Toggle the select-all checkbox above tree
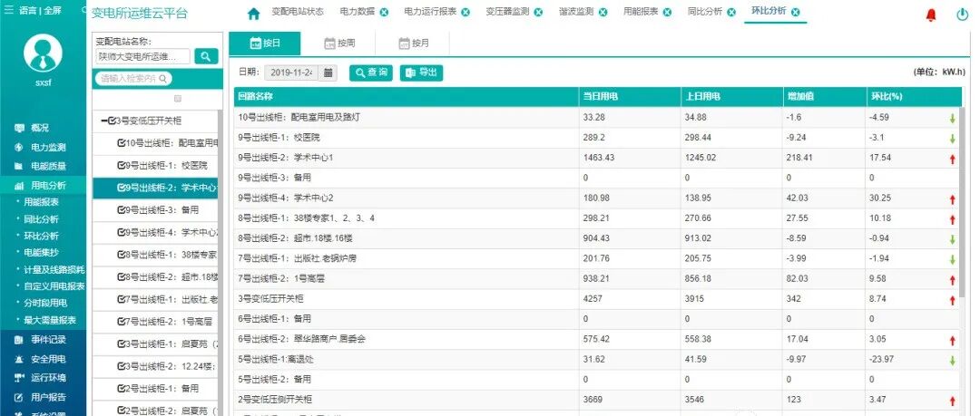 (178, 99)
